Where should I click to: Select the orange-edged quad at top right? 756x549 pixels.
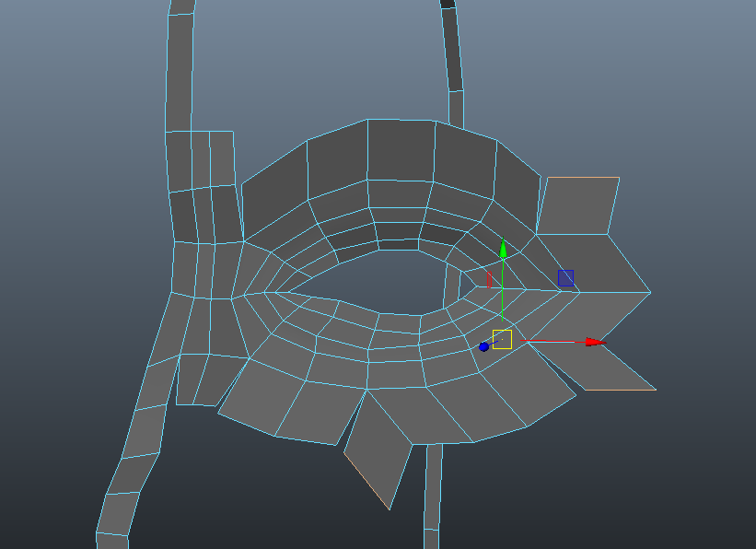point(577,205)
